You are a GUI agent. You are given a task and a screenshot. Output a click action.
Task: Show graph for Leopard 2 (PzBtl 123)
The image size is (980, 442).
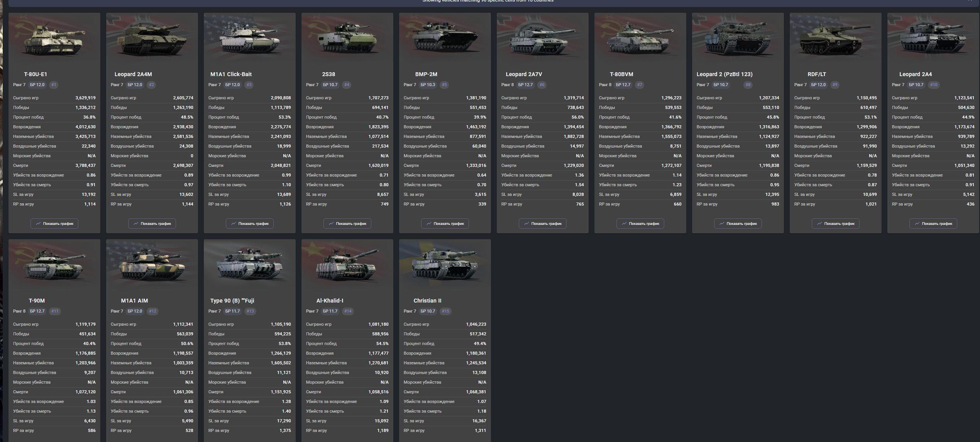click(x=738, y=223)
